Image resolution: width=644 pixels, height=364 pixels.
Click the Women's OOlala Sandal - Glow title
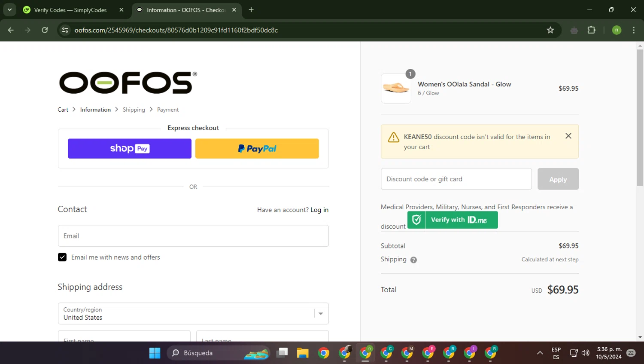[x=464, y=84]
